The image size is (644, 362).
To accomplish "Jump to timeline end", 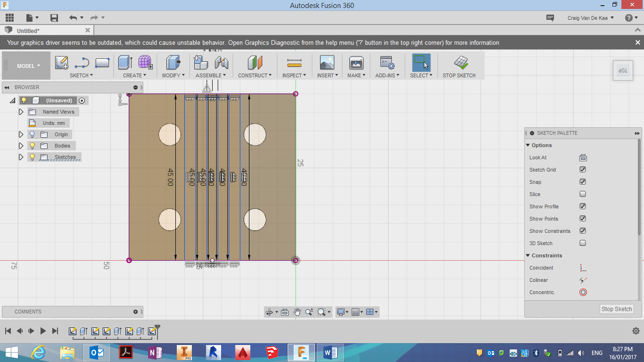I will point(55,331).
